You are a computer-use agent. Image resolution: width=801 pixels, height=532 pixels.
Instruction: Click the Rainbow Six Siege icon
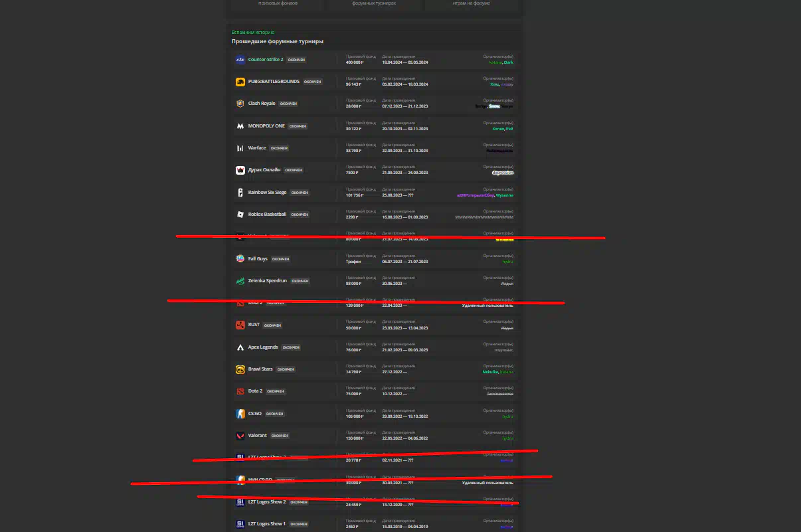pos(240,193)
